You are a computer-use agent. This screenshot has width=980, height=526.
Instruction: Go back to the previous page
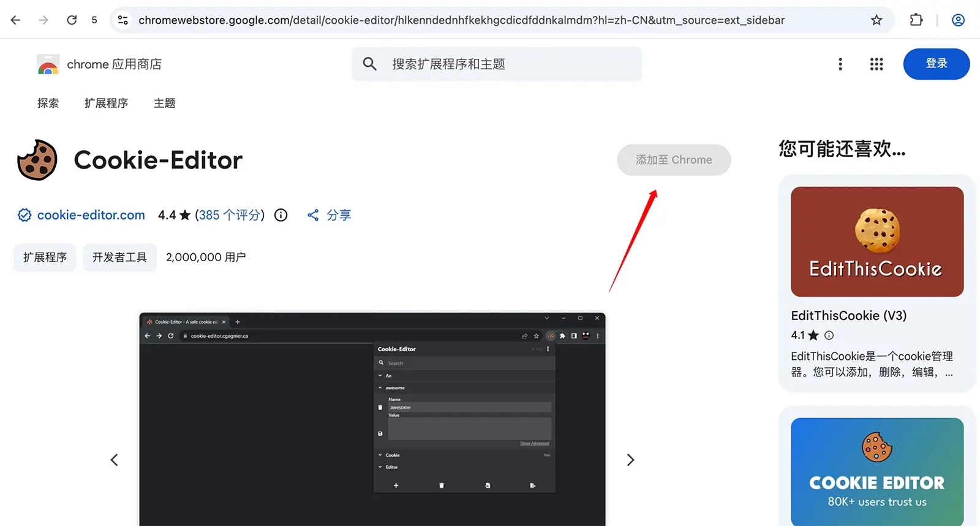pos(16,20)
